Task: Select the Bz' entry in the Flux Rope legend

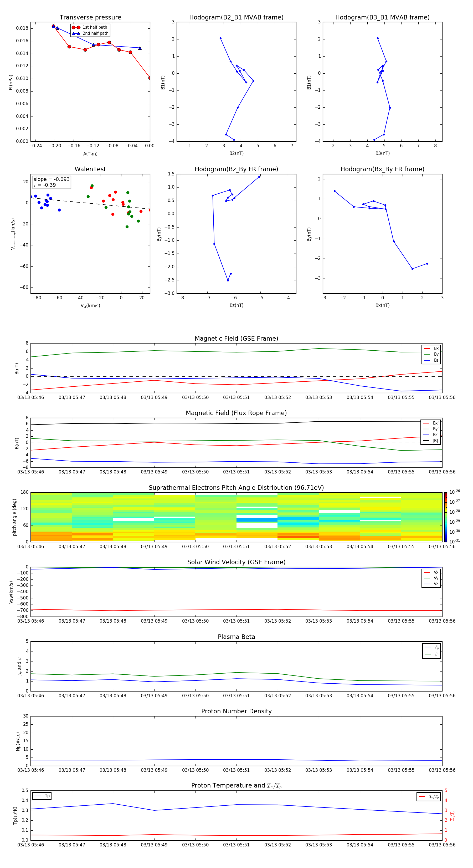Action: click(x=431, y=435)
